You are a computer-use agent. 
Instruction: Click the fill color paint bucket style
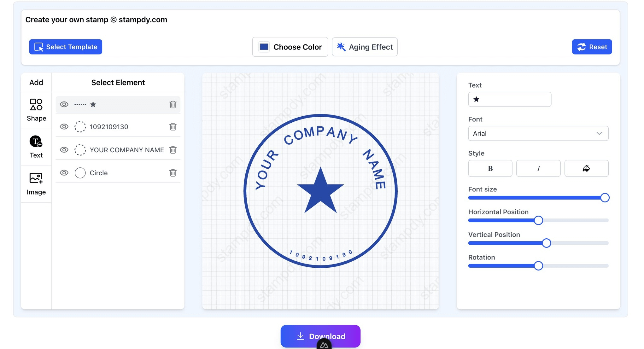tap(586, 168)
